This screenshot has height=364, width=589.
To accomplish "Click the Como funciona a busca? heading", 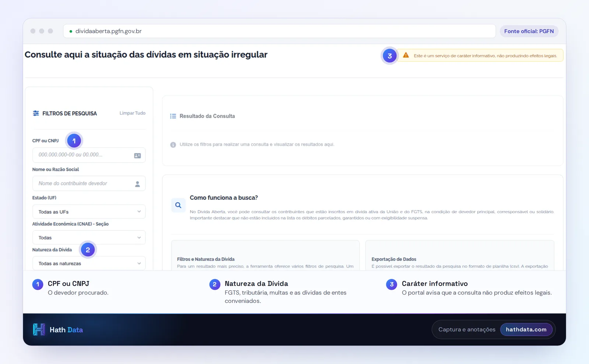I will coord(224,198).
